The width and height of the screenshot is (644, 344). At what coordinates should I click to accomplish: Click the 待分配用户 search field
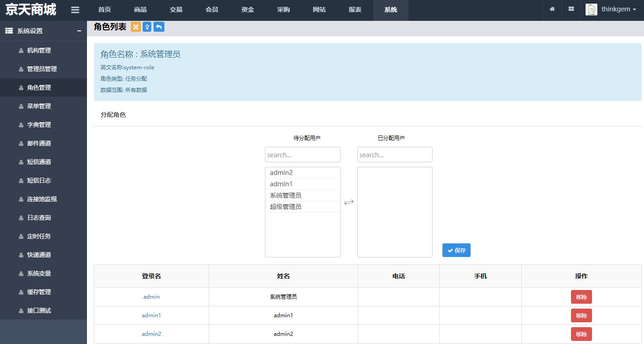click(303, 155)
